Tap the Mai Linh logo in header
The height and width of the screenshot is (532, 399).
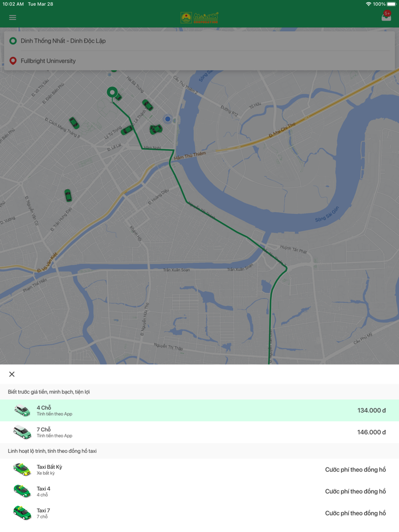(x=199, y=18)
